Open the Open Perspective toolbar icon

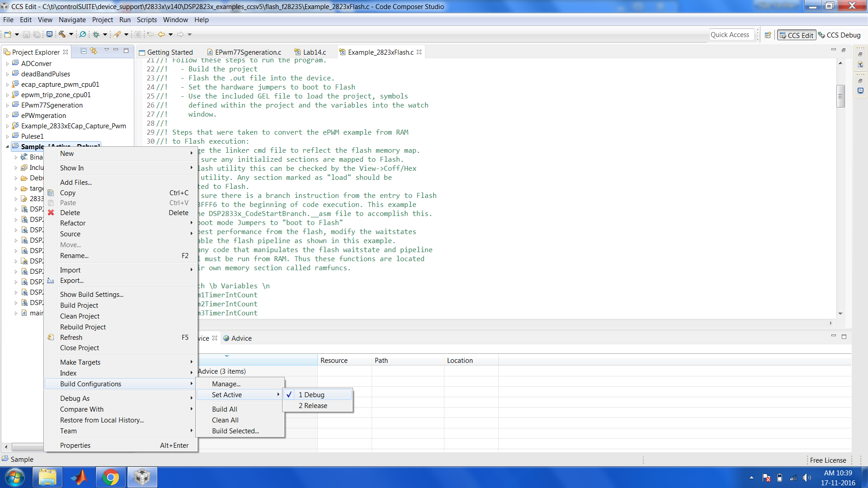768,35
